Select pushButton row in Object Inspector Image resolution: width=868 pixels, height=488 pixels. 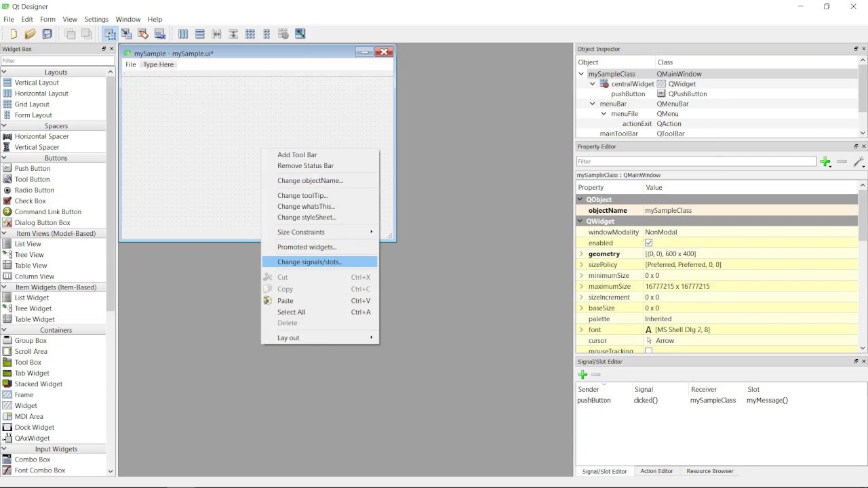(x=716, y=94)
